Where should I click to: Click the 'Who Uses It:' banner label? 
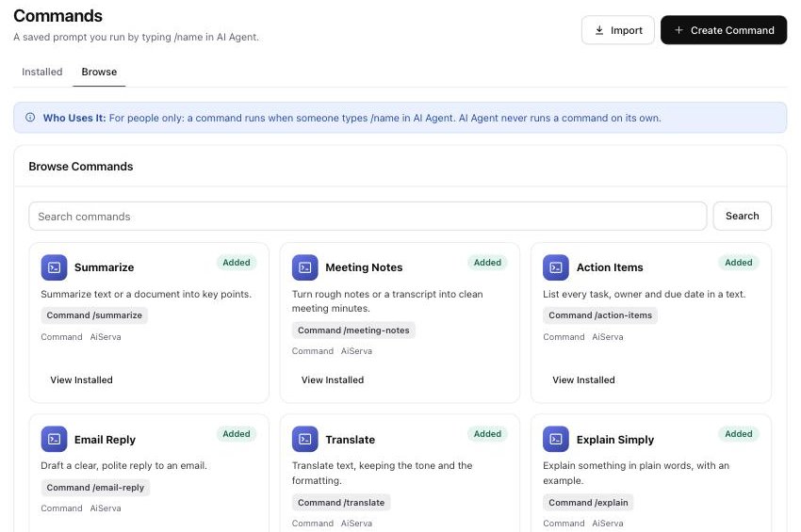pos(74,118)
